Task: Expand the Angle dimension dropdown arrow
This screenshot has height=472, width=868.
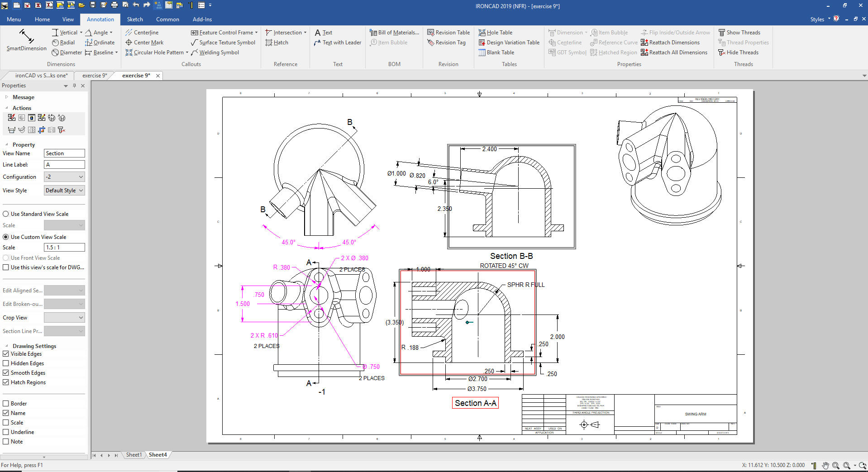Action: tap(111, 33)
